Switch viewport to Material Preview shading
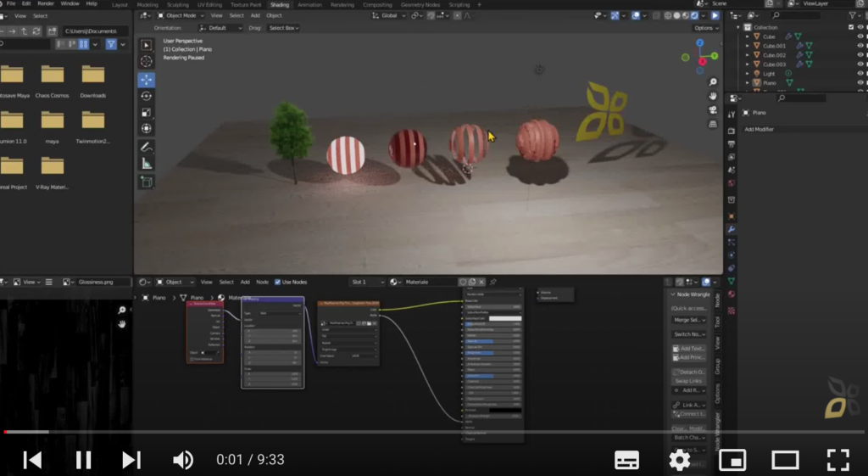 tap(686, 15)
